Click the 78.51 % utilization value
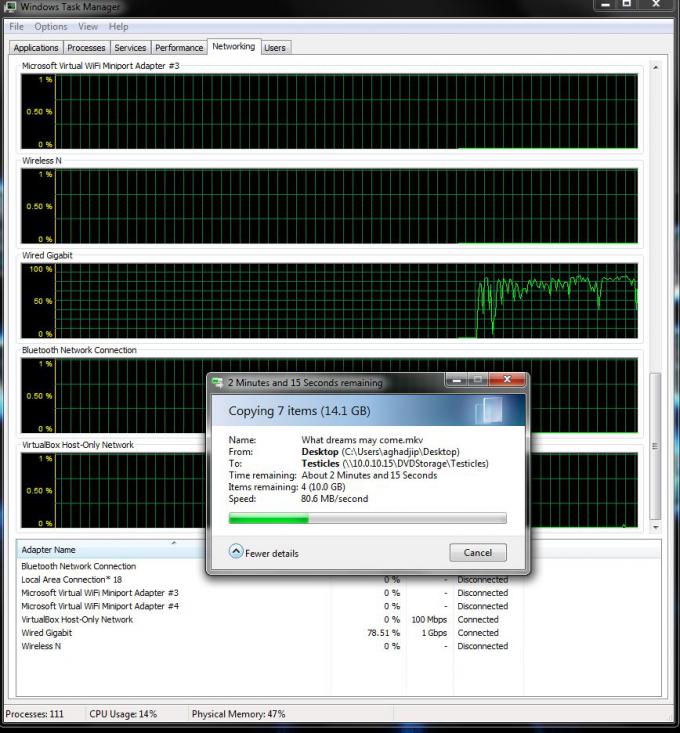Screen dimensions: 680x733 tap(383, 633)
